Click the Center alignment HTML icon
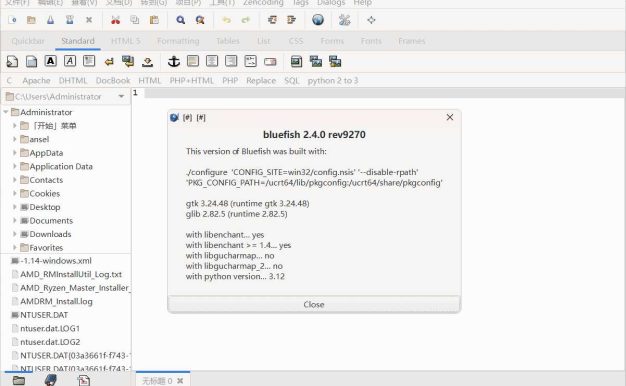626x386 pixels. [x=212, y=61]
